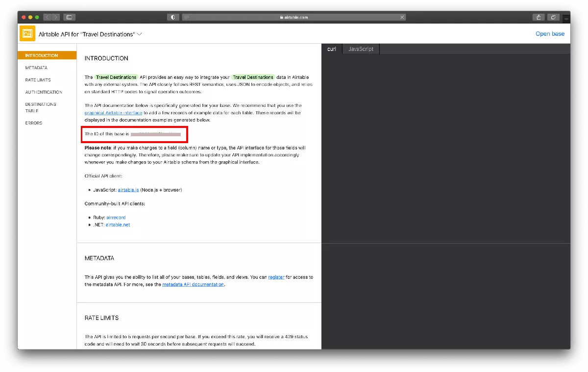The height and width of the screenshot is (372, 588).
Task: Jump to Rate Limits in sidebar
Action: [38, 80]
